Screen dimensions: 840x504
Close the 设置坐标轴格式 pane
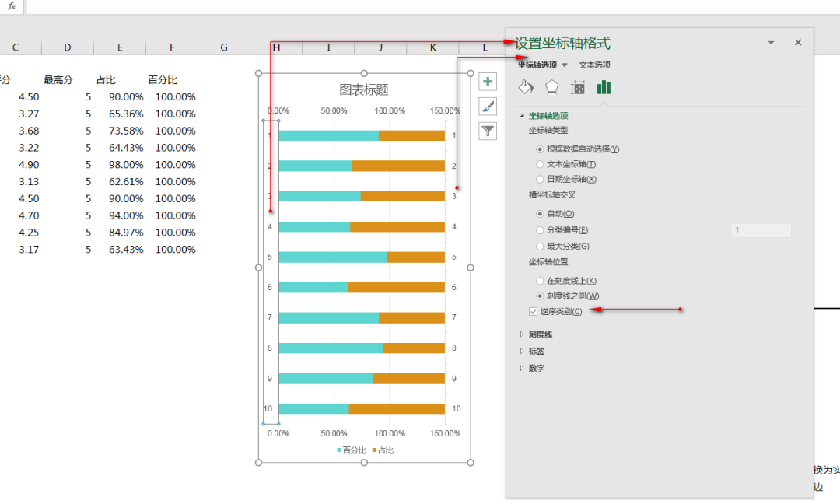point(798,42)
